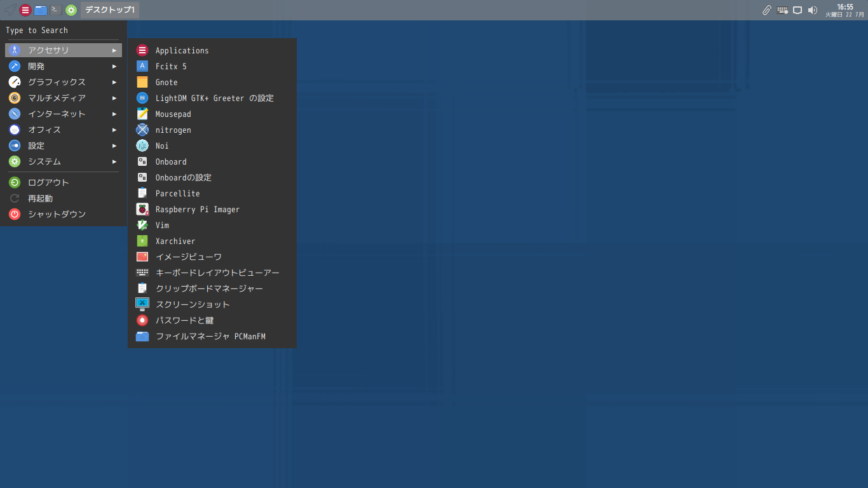Click the red menu icon in top panel
868x488 pixels.
click(x=25, y=10)
